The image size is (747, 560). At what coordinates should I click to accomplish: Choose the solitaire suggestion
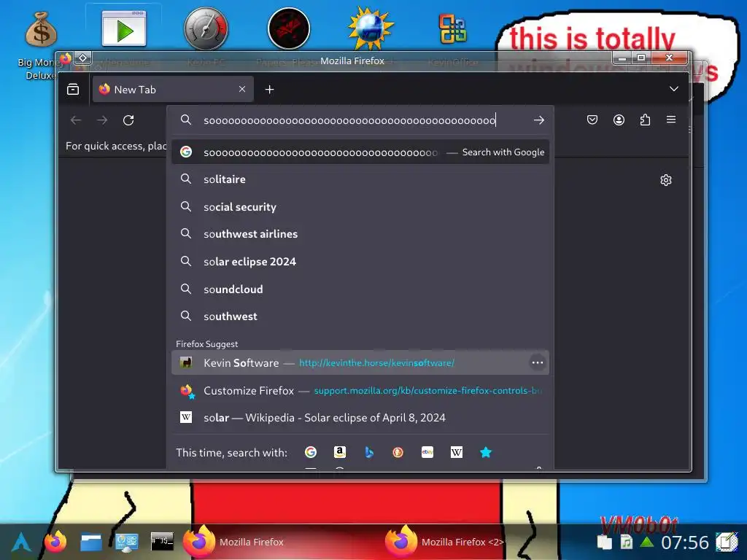coord(360,179)
